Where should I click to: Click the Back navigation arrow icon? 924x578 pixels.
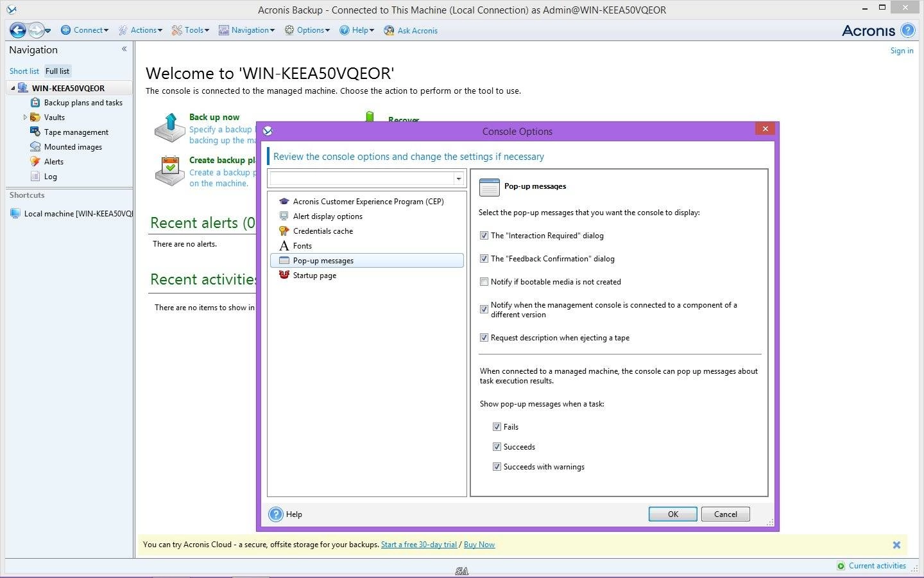coord(18,30)
